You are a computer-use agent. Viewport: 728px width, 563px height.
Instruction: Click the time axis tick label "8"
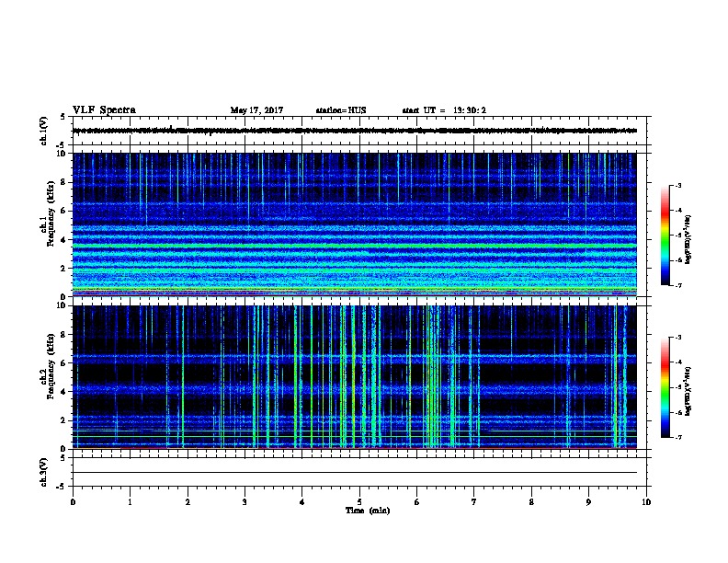point(531,502)
